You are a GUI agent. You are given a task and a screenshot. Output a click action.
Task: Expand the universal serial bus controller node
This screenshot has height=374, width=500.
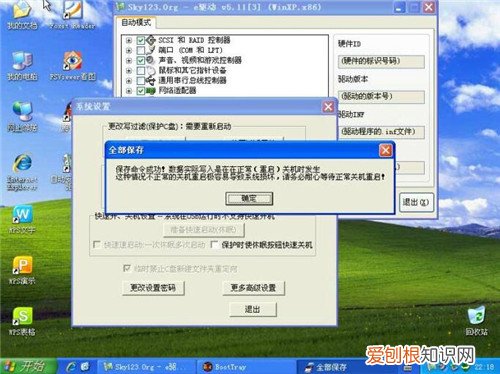[x=129, y=81]
